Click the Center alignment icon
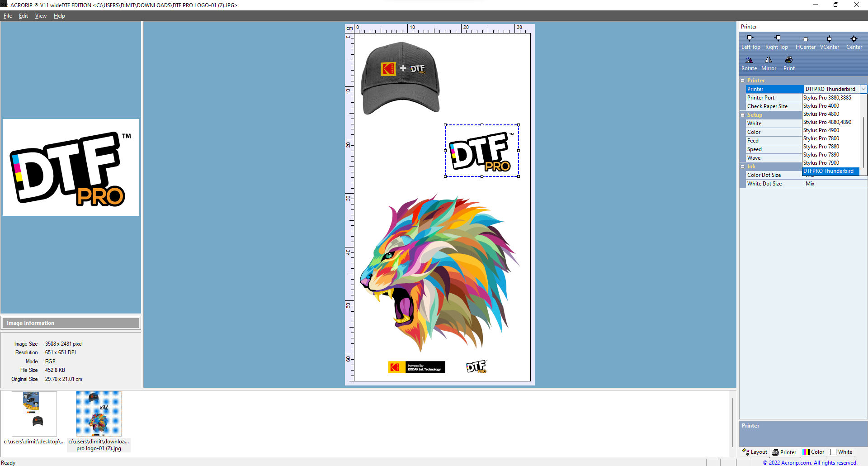Viewport: 868px width, 466px height. tap(854, 42)
